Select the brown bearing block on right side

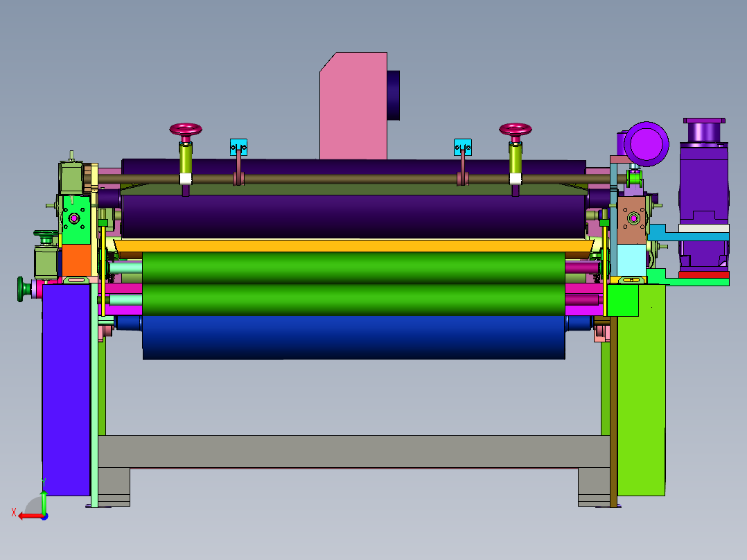point(632,220)
